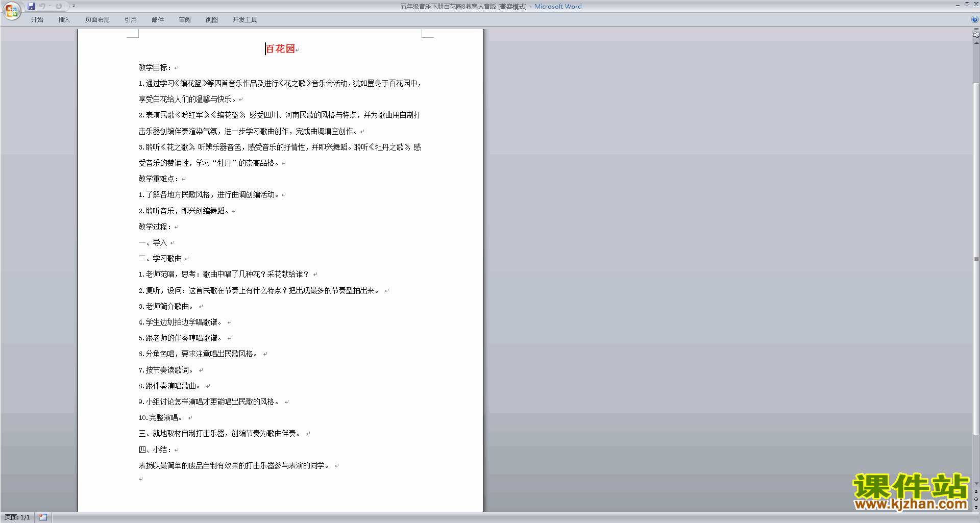Screen dimensions: 980x523
Task: Click the Redo icon in quick access toolbar
Action: pos(59,6)
